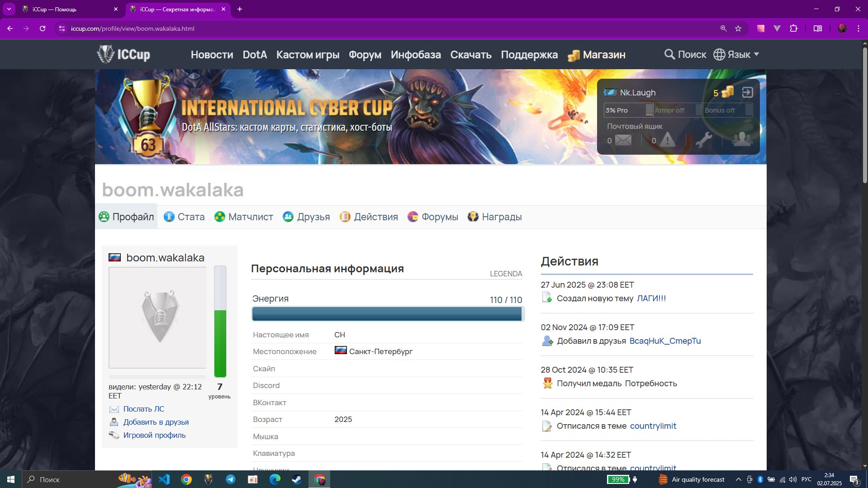Toggle the Bonus off switch
The image size is (868, 488).
click(x=728, y=110)
